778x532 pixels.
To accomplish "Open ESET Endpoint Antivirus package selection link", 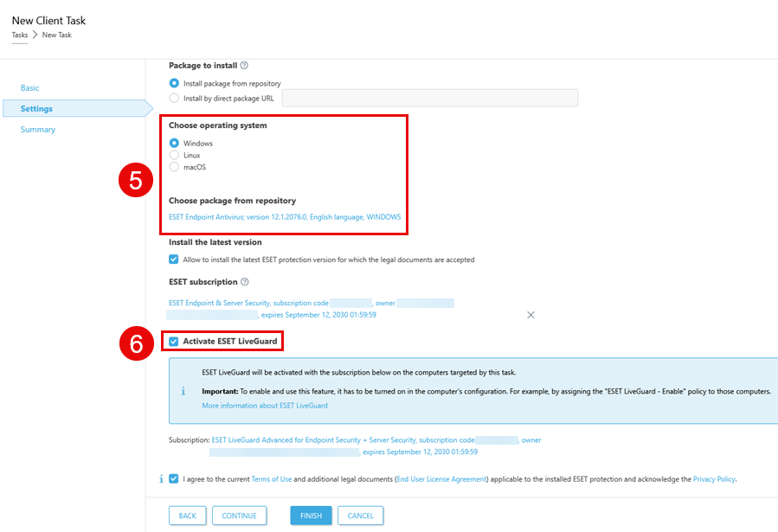I will click(x=285, y=216).
